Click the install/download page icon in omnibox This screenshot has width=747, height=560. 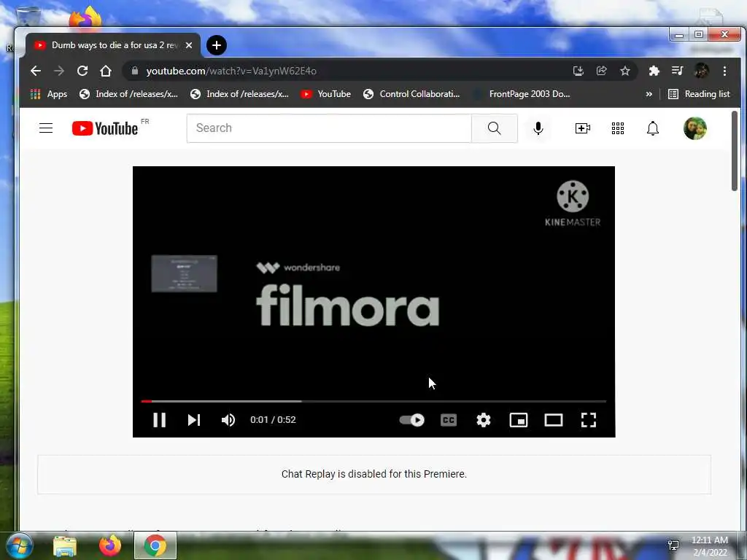pyautogui.click(x=578, y=71)
